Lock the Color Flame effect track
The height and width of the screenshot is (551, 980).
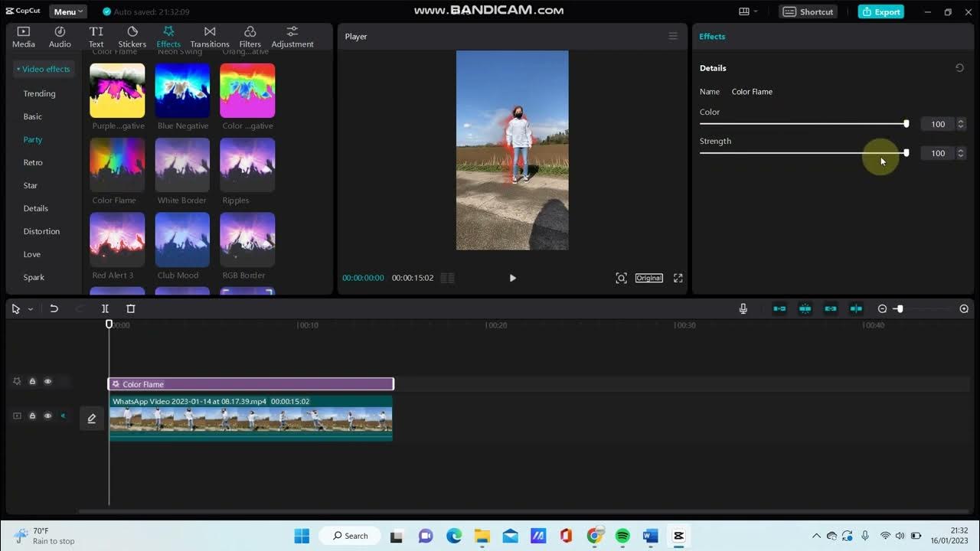32,381
